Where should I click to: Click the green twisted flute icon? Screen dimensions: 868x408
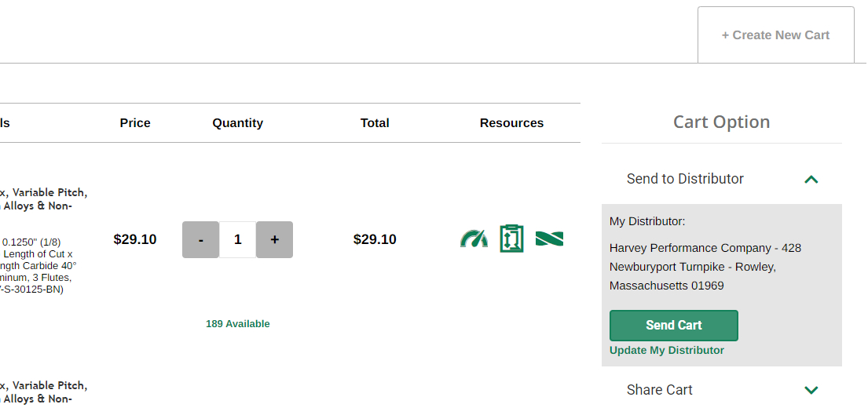(x=549, y=239)
